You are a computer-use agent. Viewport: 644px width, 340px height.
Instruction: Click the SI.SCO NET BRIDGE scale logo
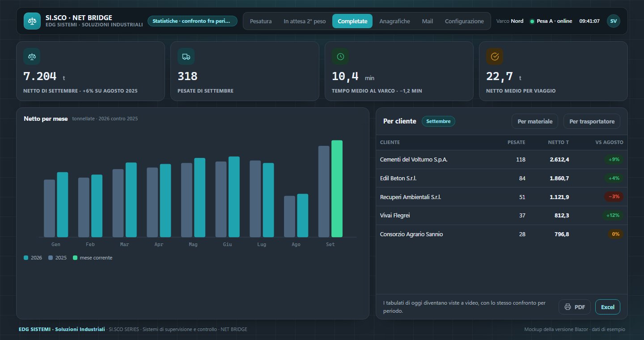pyautogui.click(x=32, y=21)
